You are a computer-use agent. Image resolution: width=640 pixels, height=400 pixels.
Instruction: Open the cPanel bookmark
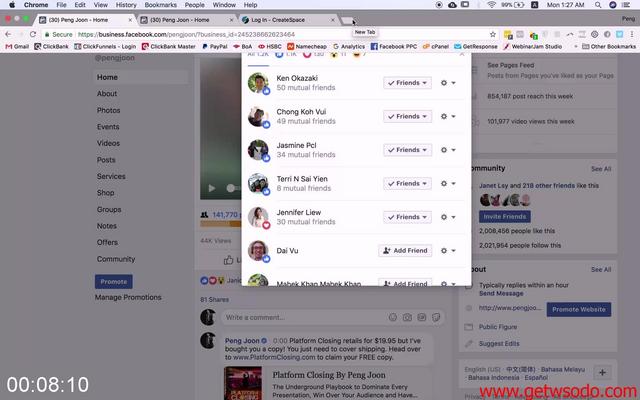click(x=436, y=47)
